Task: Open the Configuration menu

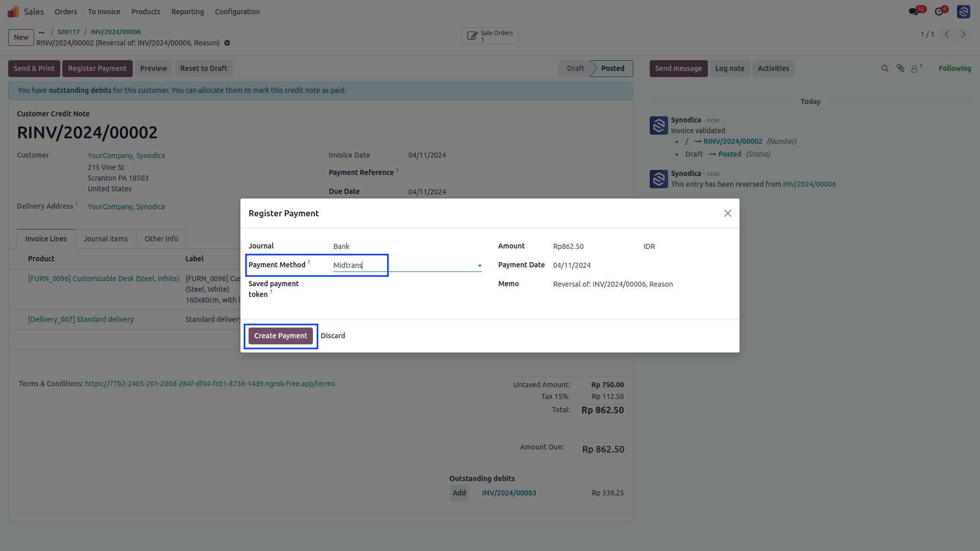Action: click(x=237, y=12)
